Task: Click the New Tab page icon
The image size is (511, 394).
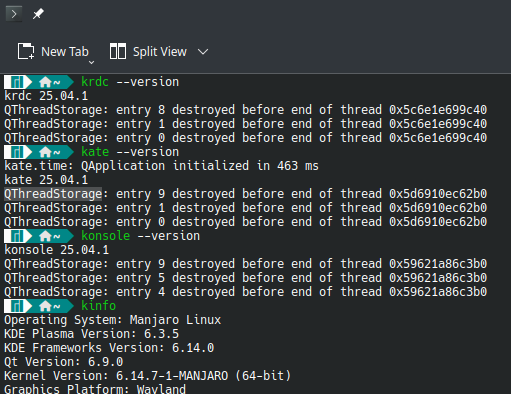Action: [x=26, y=51]
